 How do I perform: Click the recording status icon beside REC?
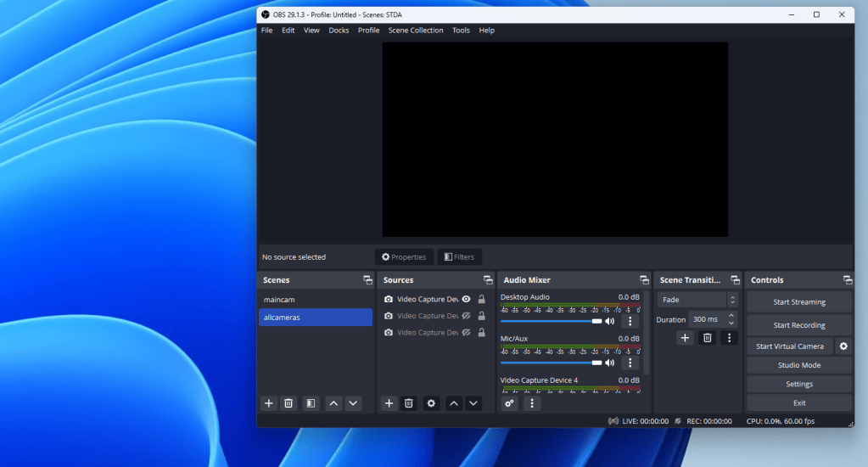click(678, 421)
